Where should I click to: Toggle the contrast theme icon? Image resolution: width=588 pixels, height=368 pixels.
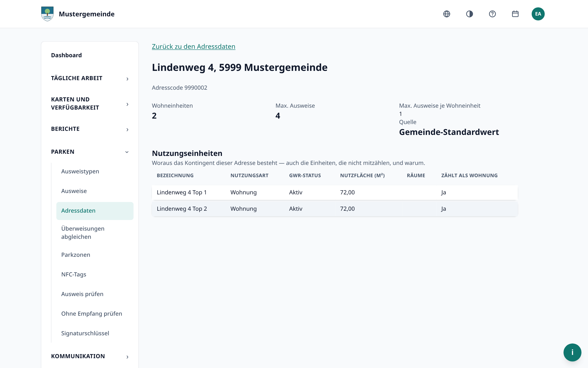pos(470,14)
